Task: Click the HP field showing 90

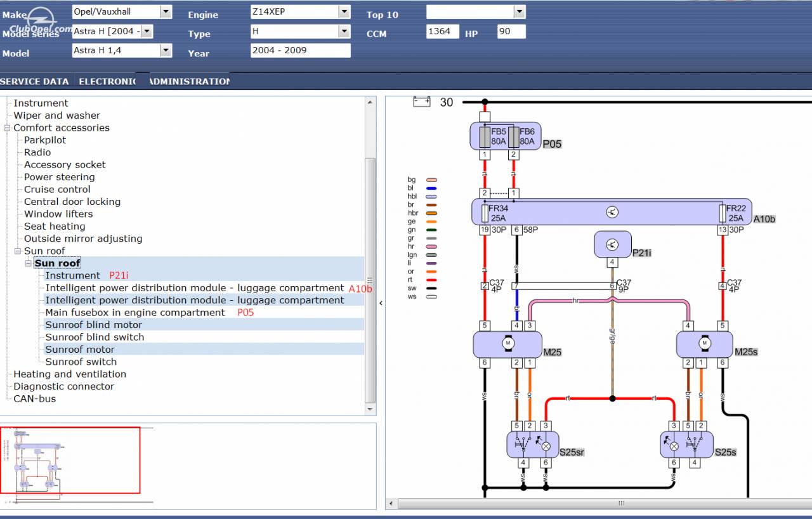Action: tap(511, 31)
